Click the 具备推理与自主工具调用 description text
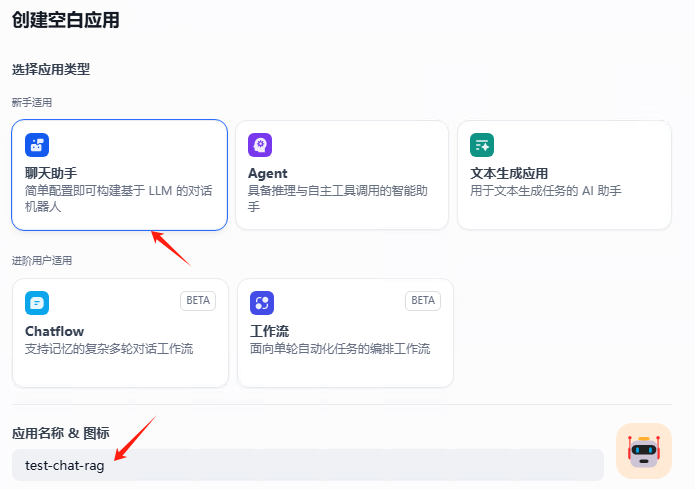The width and height of the screenshot is (695, 489). (340, 190)
